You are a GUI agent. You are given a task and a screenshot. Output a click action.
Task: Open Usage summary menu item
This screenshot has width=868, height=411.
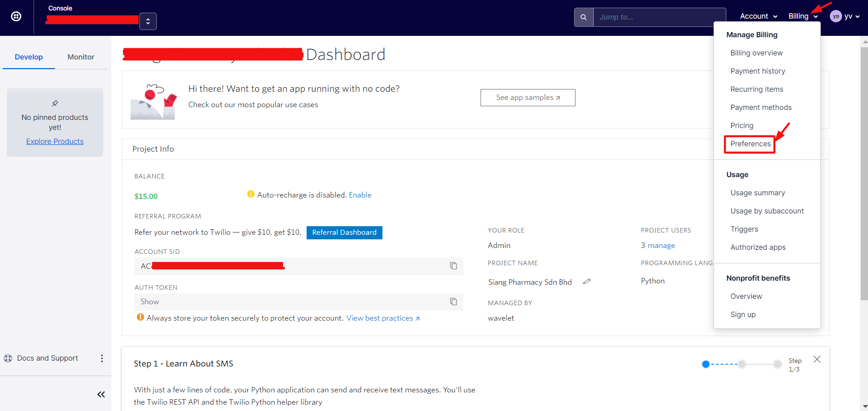coord(758,193)
